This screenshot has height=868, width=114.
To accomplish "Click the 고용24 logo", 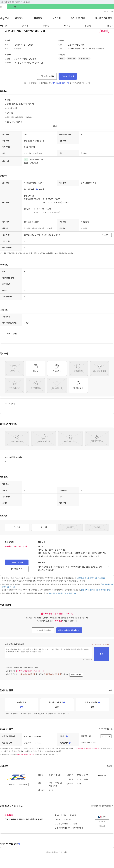I will (x=4, y=18).
